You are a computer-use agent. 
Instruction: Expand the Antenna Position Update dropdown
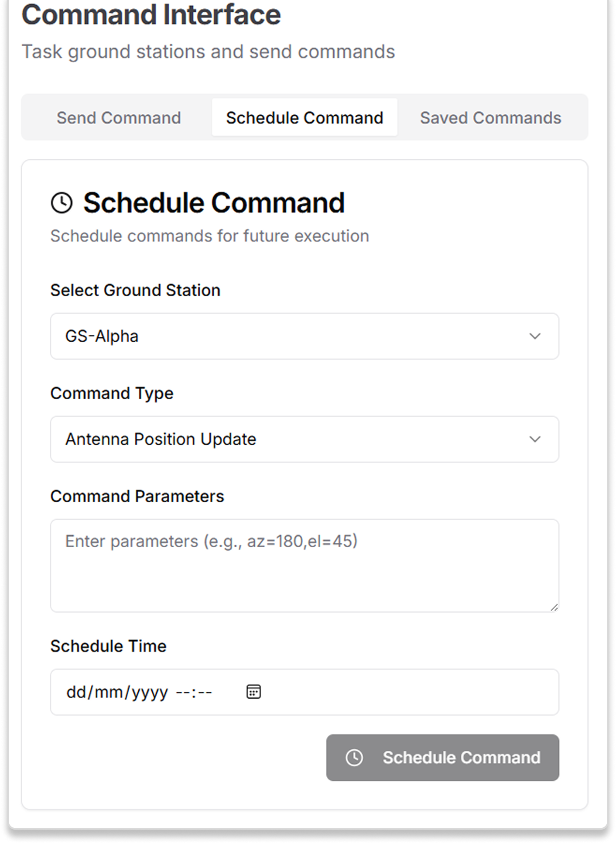305,439
